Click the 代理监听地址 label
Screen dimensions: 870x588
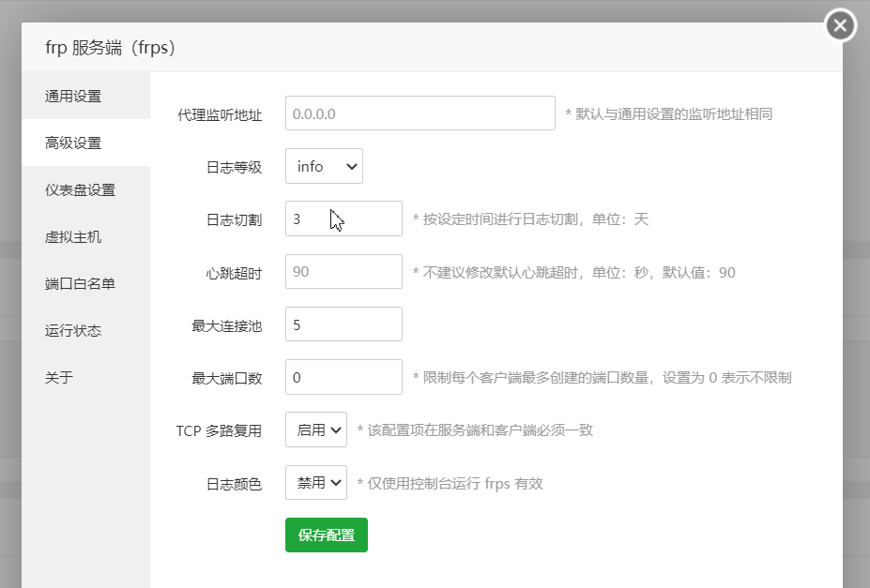click(220, 115)
